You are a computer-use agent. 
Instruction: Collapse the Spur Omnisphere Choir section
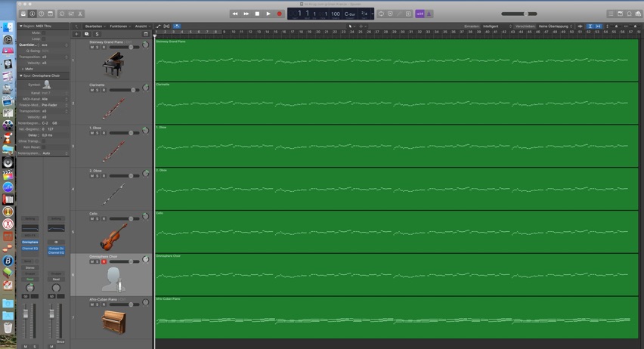pyautogui.click(x=21, y=76)
